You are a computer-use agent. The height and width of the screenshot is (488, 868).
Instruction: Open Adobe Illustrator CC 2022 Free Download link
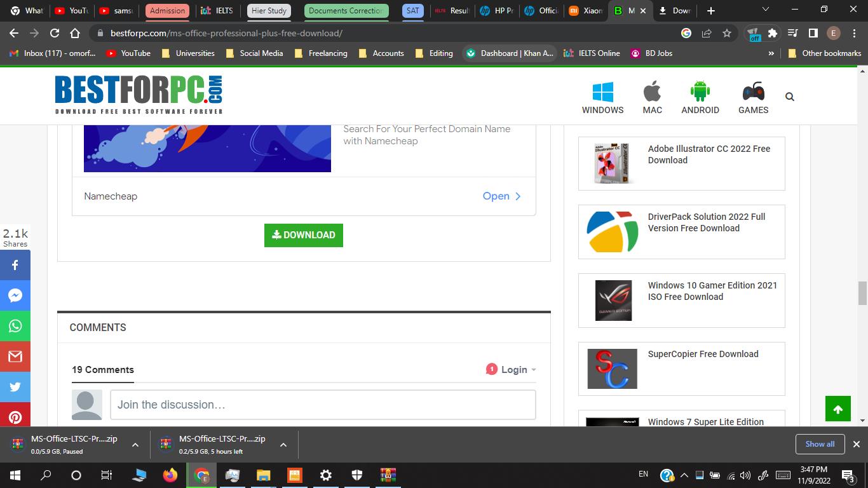[x=709, y=154]
